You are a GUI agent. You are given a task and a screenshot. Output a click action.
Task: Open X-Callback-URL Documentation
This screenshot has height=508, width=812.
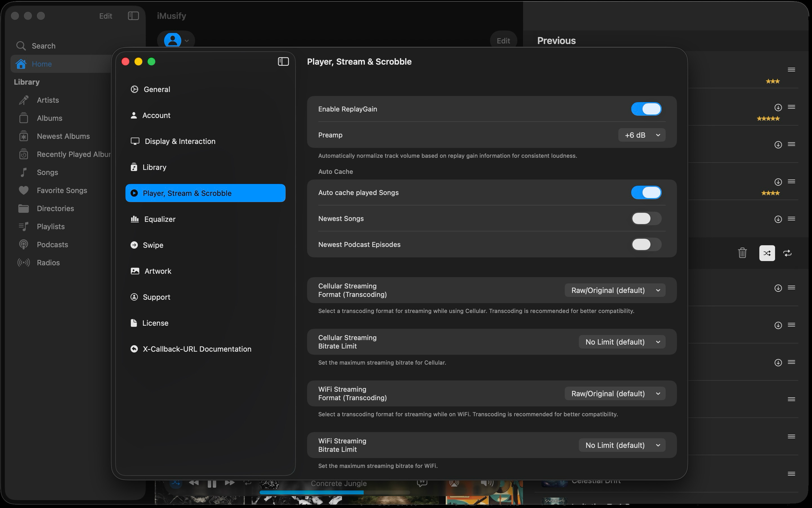[205, 349]
